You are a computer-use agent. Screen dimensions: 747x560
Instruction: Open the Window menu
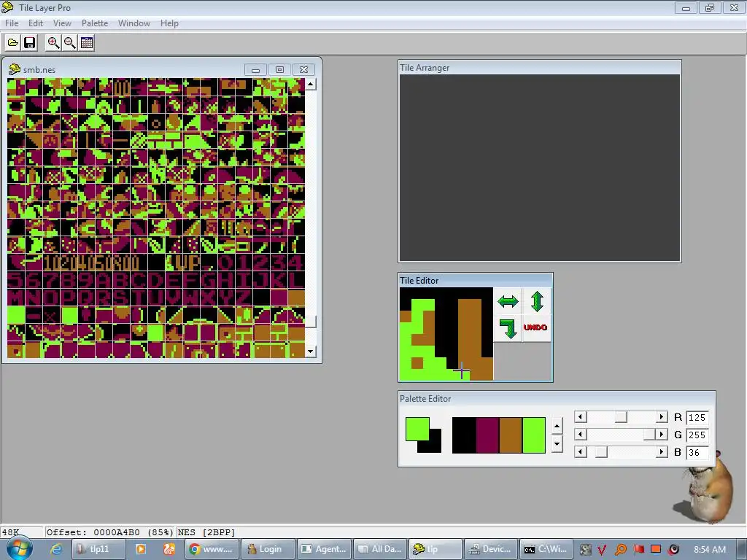point(134,23)
